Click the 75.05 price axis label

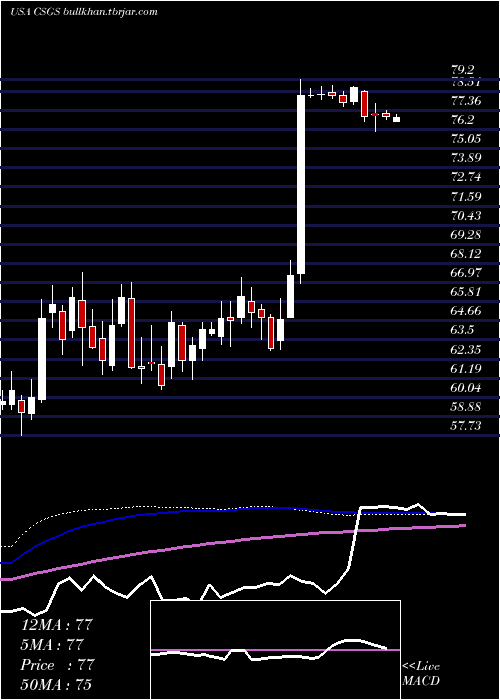[x=466, y=140]
